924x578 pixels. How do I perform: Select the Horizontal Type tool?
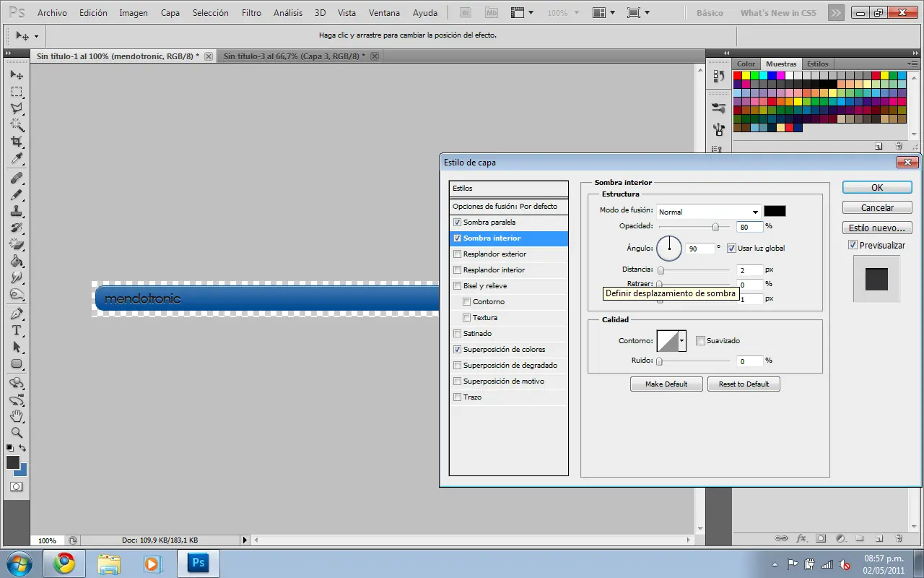[17, 330]
